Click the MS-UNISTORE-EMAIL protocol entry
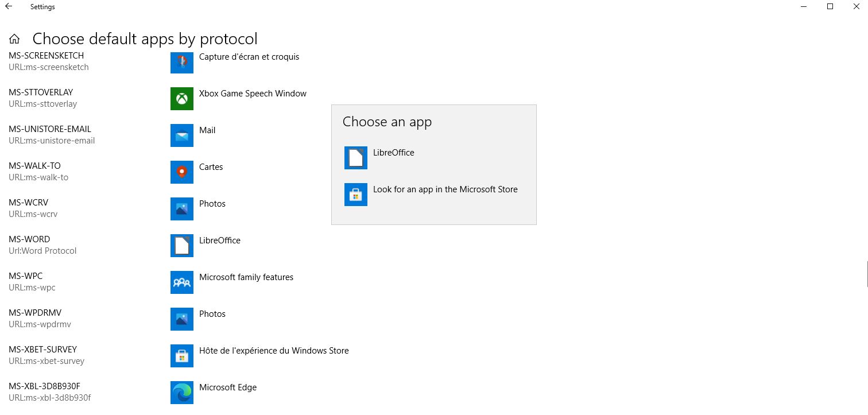Screen dimensions: 868x415 click(x=52, y=134)
